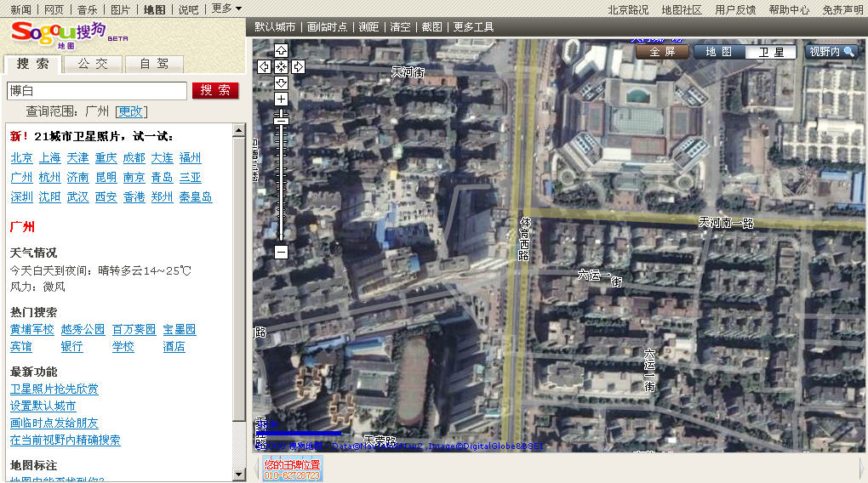The width and height of the screenshot is (868, 483).
Task: Search hot topic 百万葵园
Action: click(134, 329)
